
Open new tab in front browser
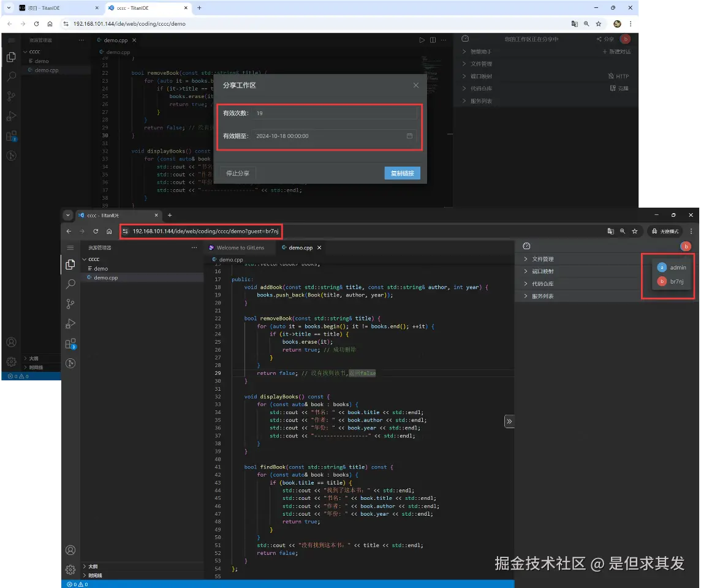[x=170, y=215]
